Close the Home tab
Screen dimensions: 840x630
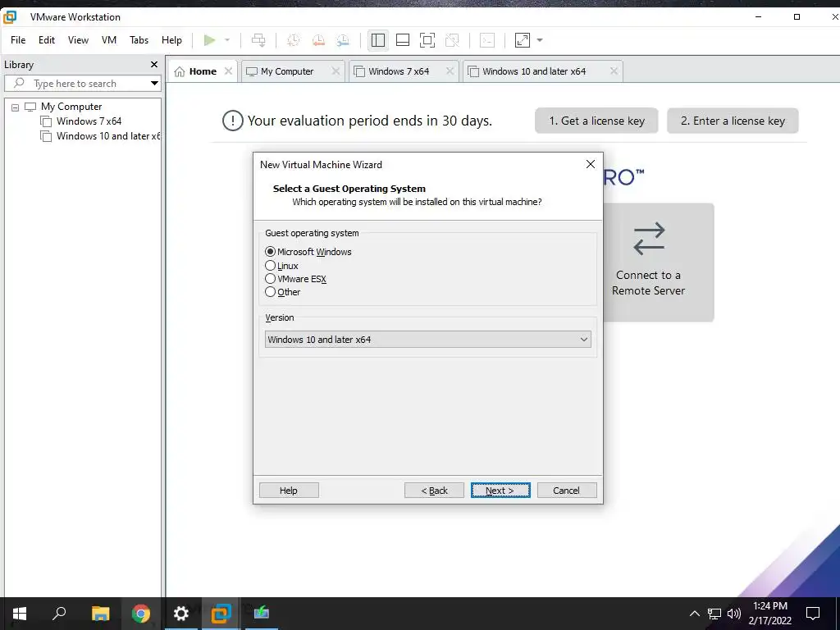tap(228, 71)
